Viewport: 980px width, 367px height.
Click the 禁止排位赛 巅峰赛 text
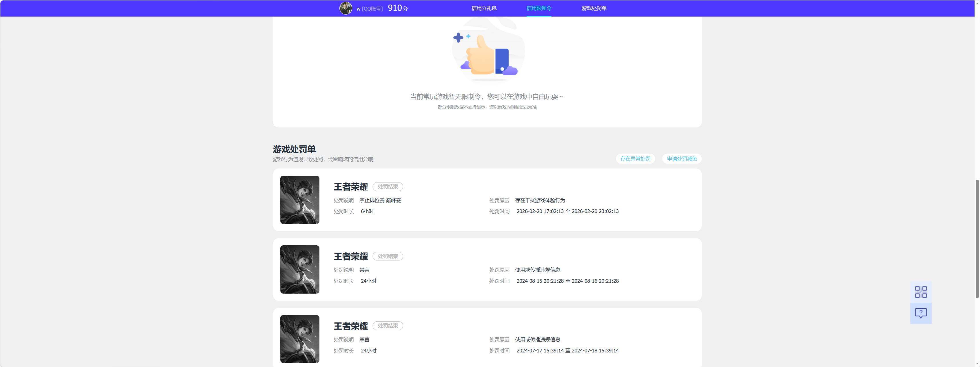[x=380, y=200]
